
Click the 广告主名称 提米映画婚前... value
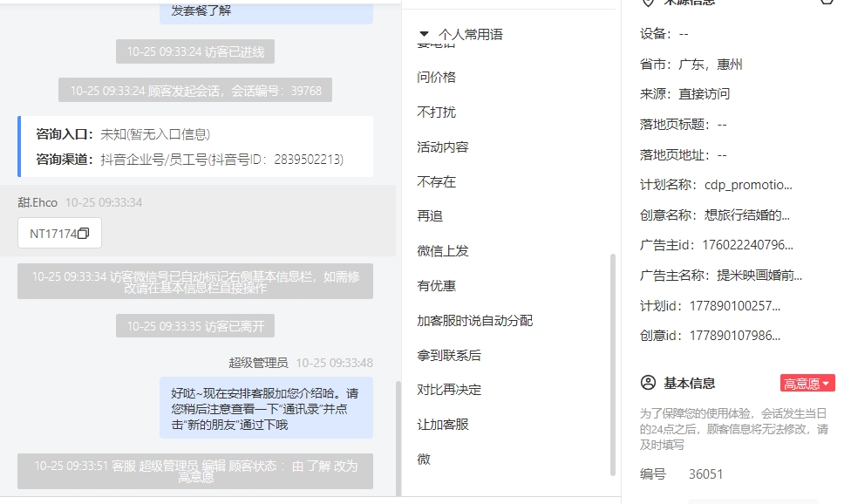point(759,275)
